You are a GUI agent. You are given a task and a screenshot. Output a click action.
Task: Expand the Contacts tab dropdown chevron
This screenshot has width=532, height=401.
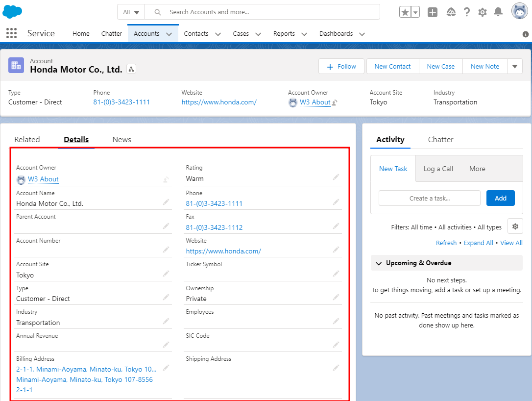218,34
